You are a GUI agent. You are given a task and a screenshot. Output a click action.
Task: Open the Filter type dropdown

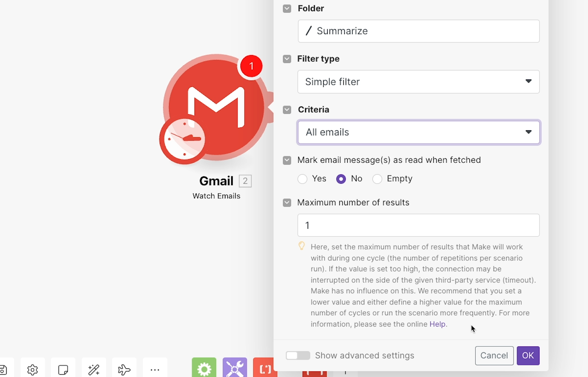[418, 82]
